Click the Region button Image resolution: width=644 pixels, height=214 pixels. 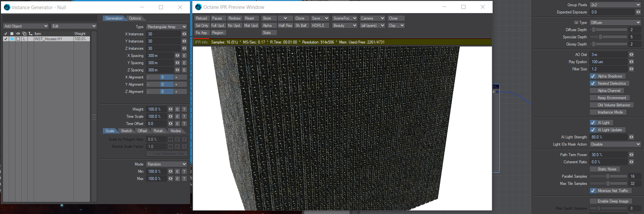218,33
